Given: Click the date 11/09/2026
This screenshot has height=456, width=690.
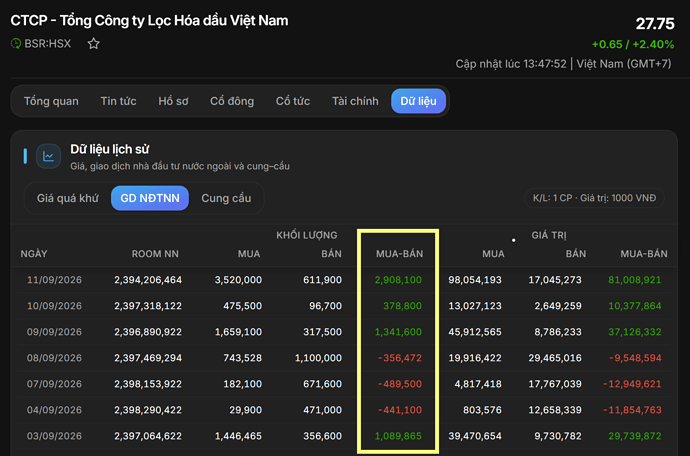Looking at the screenshot, I should click(54, 280).
